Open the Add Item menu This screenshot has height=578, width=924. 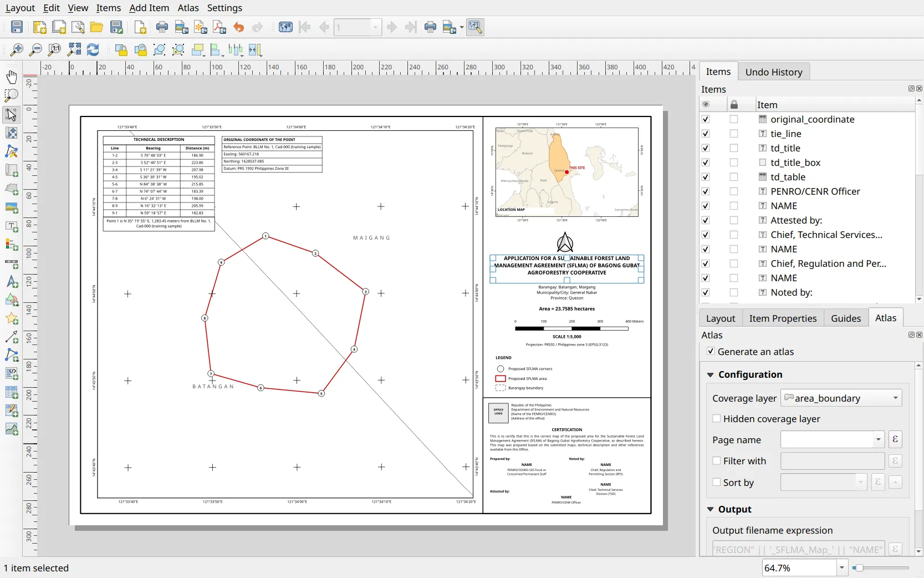(x=149, y=8)
